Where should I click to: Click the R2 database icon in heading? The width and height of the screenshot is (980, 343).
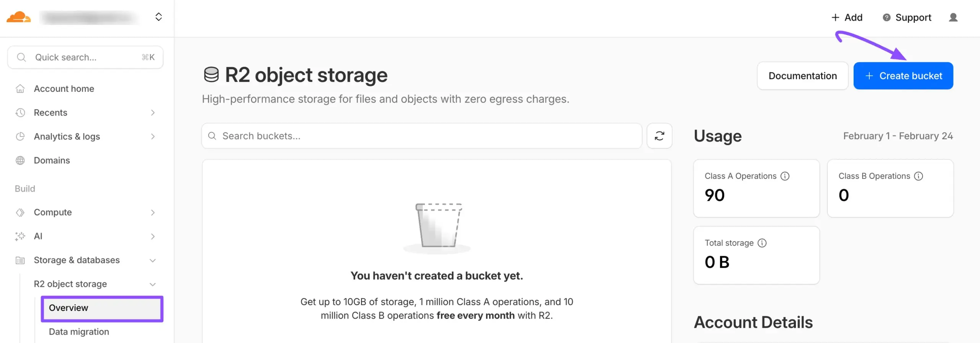pos(211,75)
